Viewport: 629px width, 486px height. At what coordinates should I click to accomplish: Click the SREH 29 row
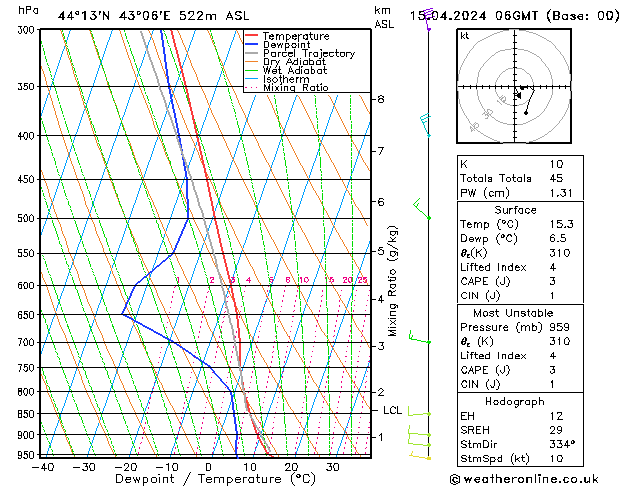tap(520, 430)
